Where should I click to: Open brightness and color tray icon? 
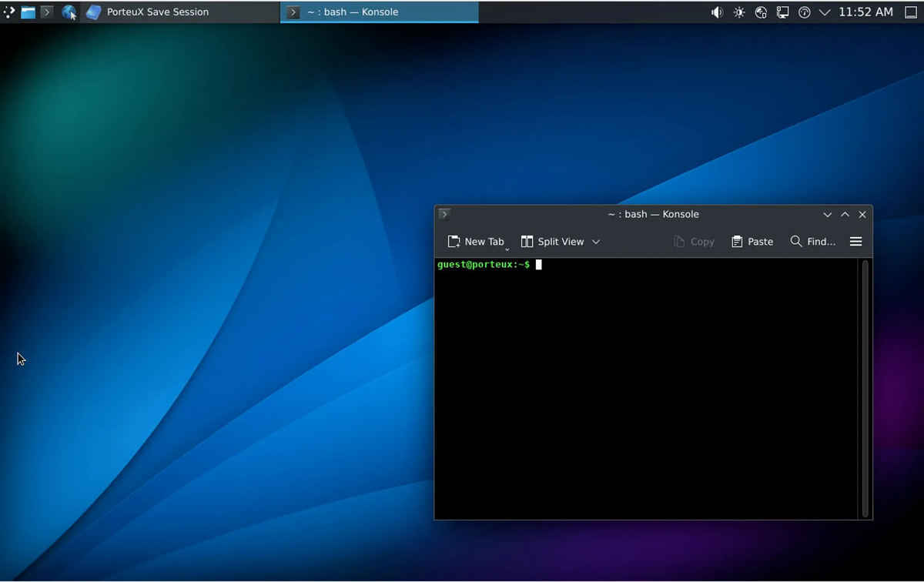739,12
